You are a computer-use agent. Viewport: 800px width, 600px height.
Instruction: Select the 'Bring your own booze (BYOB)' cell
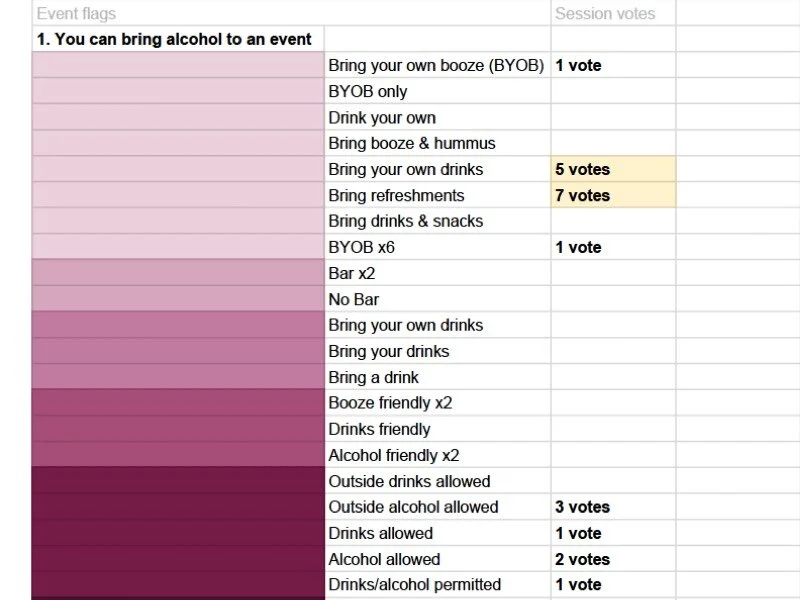pos(437,65)
